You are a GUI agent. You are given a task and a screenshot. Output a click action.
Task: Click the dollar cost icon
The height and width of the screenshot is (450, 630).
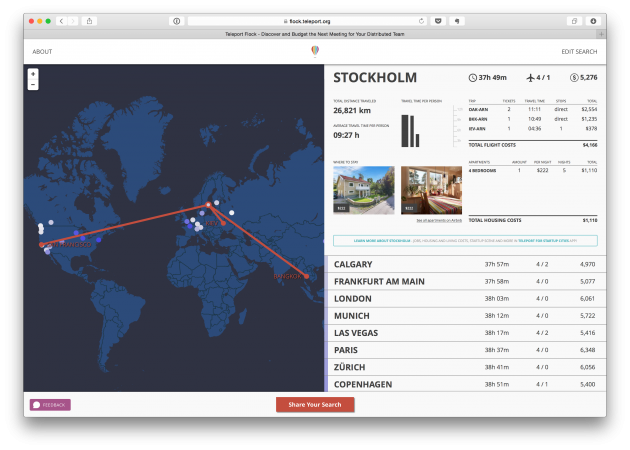(573, 78)
